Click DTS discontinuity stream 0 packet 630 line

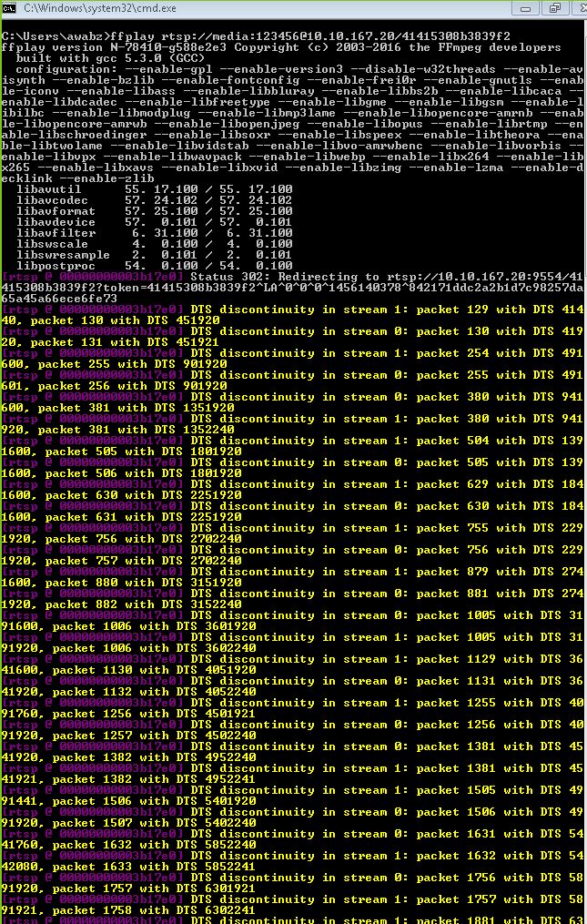(x=292, y=505)
